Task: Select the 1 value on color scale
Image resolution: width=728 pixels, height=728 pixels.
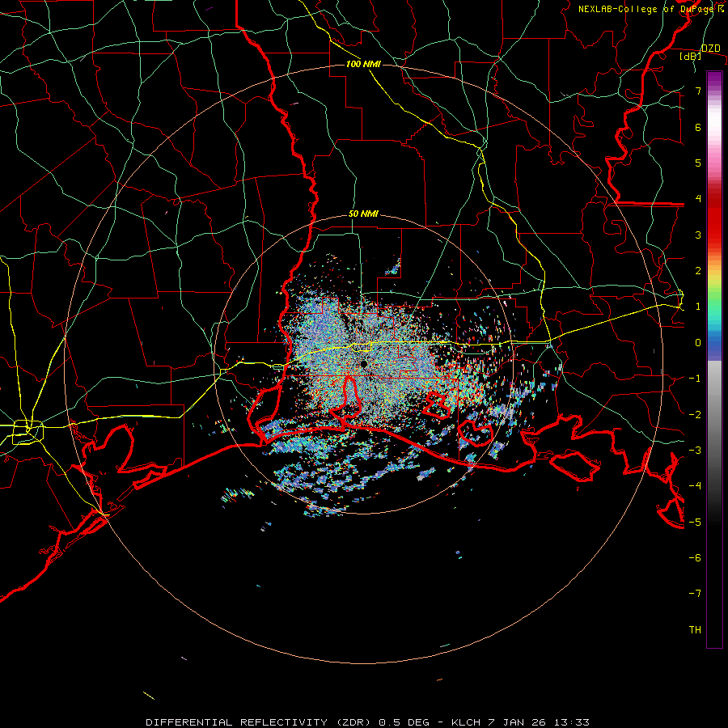Action: click(698, 307)
